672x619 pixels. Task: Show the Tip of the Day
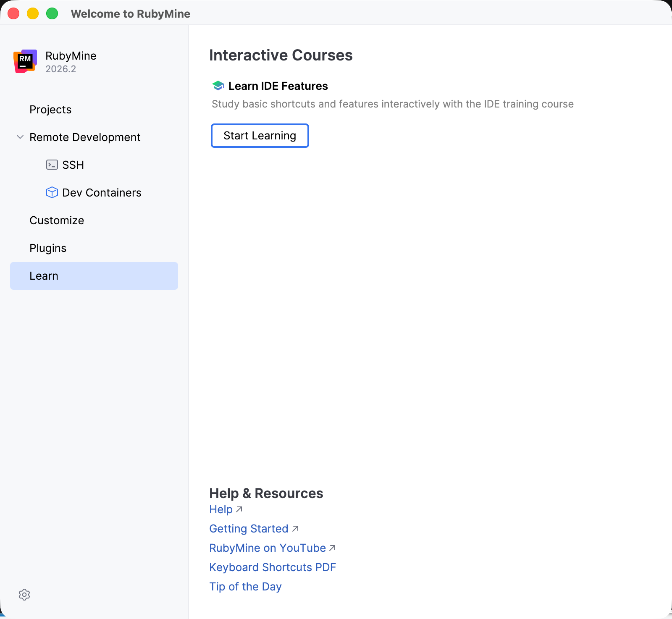coord(245,587)
